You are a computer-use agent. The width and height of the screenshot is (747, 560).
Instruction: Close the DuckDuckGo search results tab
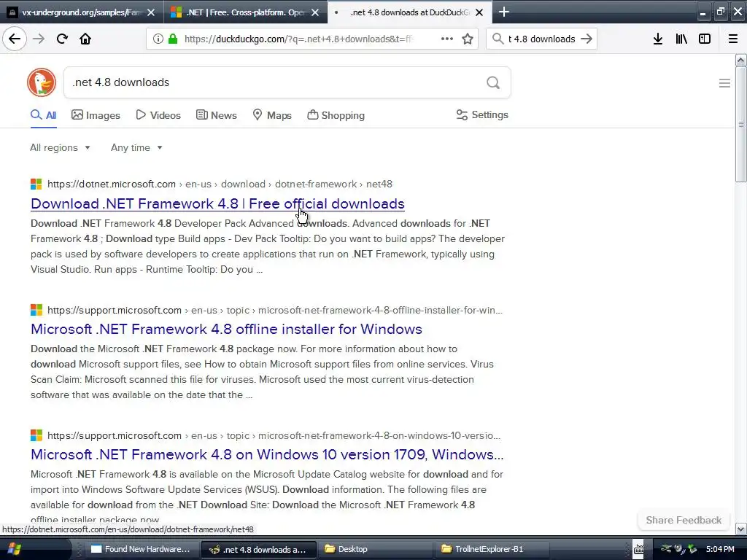tap(479, 12)
